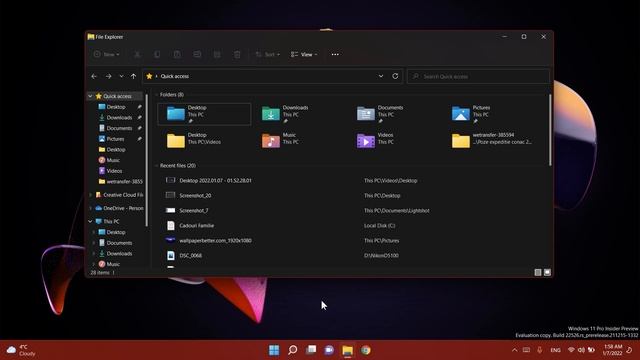Open Windows Start button on taskbar

[274, 350]
